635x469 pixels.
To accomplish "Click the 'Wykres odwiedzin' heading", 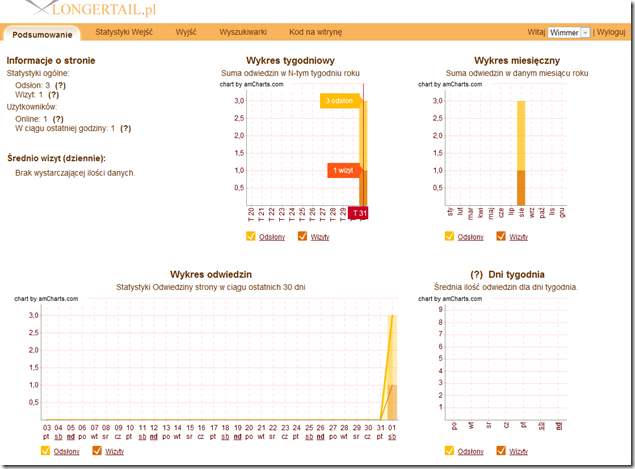I will coord(211,275).
